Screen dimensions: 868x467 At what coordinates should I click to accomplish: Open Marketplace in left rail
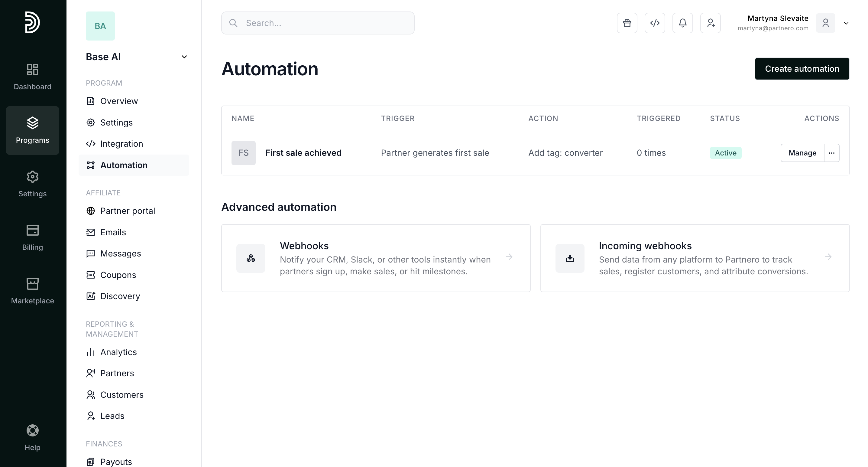(32, 291)
